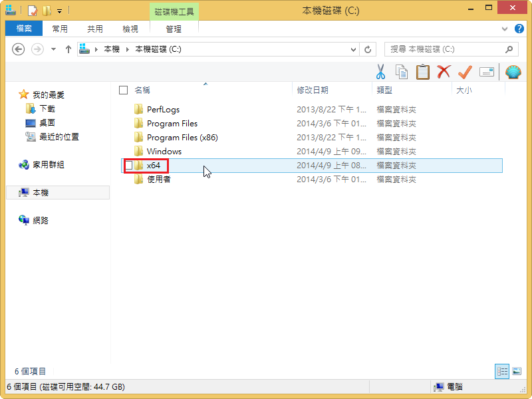Image resolution: width=532 pixels, height=399 pixels.
Task: Open the 檔案 menu
Action: (x=24, y=29)
